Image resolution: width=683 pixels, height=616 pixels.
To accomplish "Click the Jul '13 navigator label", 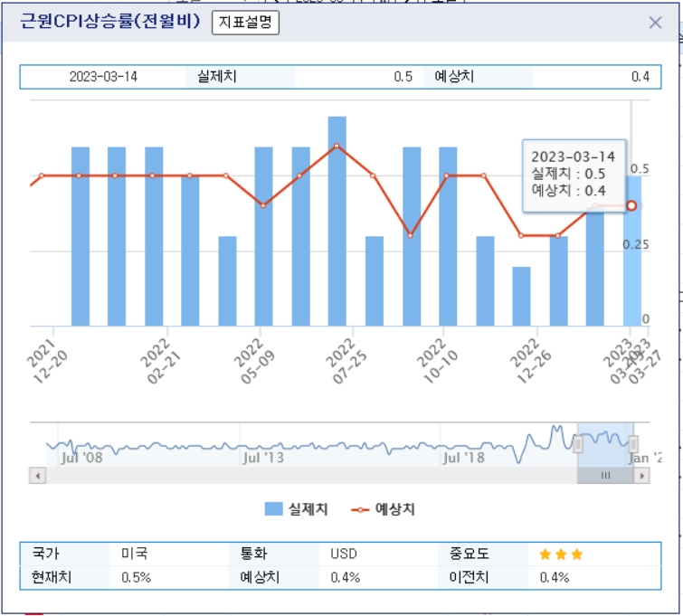I will pos(263,458).
